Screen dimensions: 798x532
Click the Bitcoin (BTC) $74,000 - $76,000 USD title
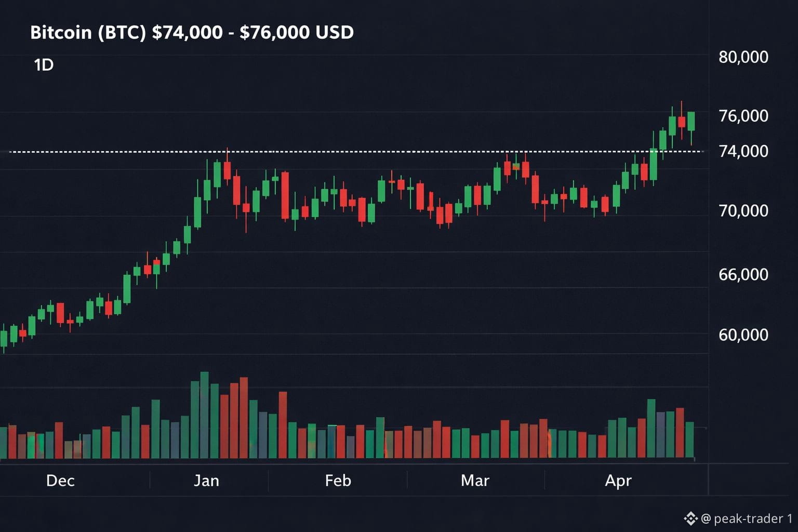pos(192,32)
